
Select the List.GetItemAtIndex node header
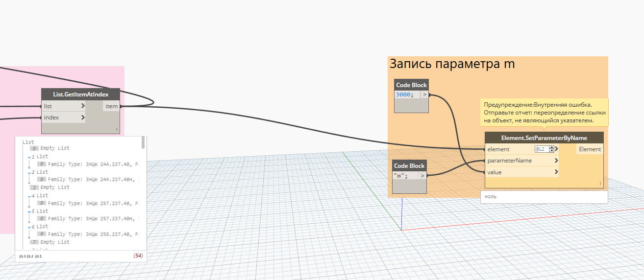coord(80,94)
